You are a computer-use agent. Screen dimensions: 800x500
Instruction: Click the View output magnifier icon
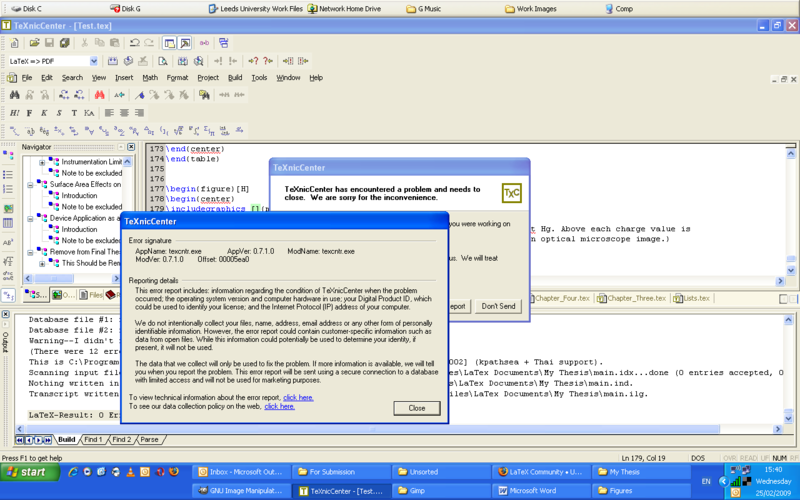tap(163, 61)
